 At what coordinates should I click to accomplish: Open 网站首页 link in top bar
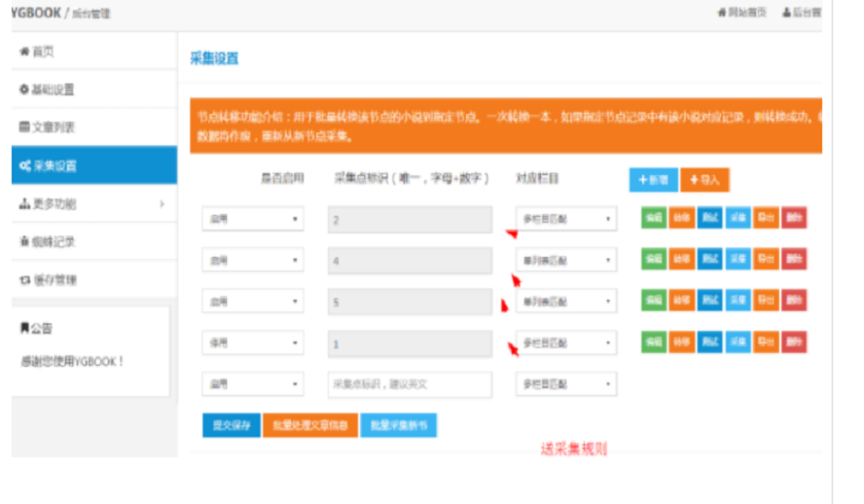point(741,13)
